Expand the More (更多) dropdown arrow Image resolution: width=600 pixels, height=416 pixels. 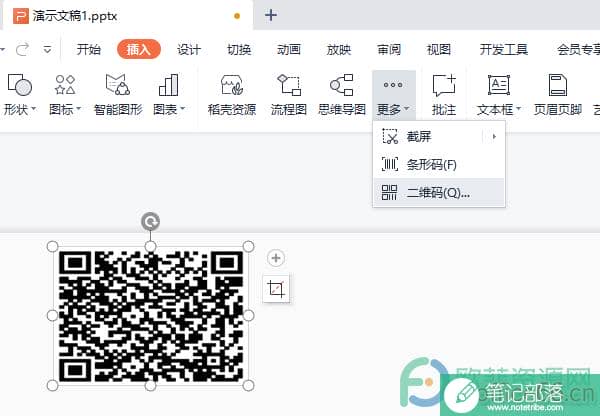click(x=406, y=109)
